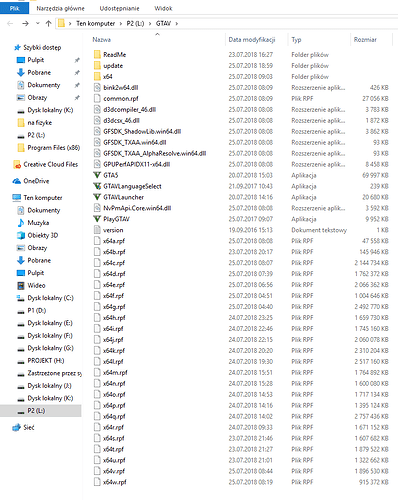Select file named GPUPerfAPIDX11-x64.dll
The image size is (398, 500).
tap(137, 164)
